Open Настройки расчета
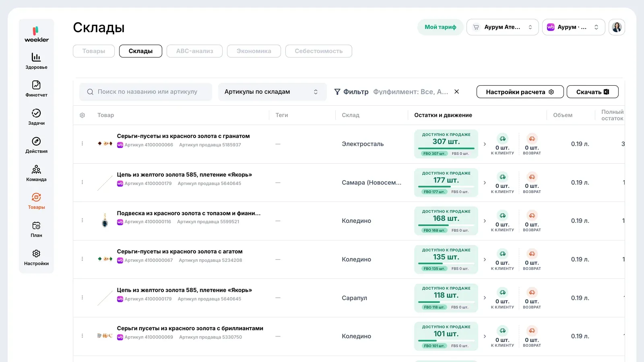Image resolution: width=644 pixels, height=362 pixels. pos(520,92)
